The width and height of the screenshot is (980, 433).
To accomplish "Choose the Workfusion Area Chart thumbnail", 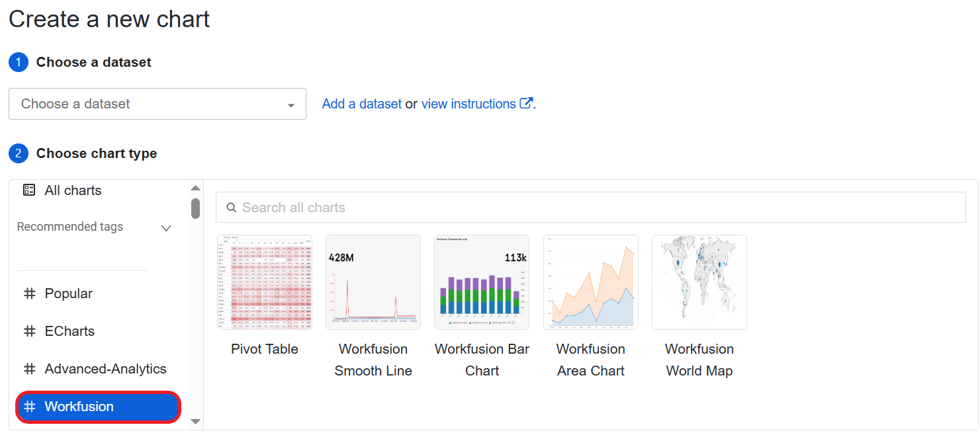I will point(591,282).
